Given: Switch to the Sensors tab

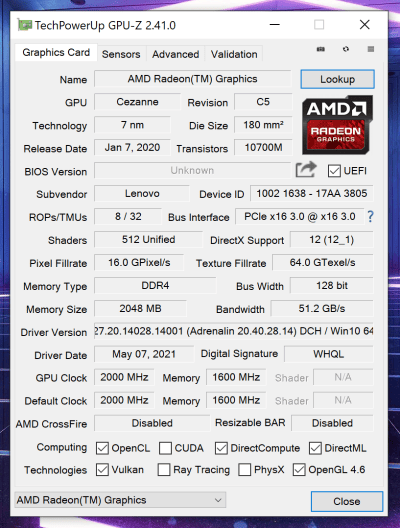Looking at the screenshot, I should pyautogui.click(x=121, y=54).
